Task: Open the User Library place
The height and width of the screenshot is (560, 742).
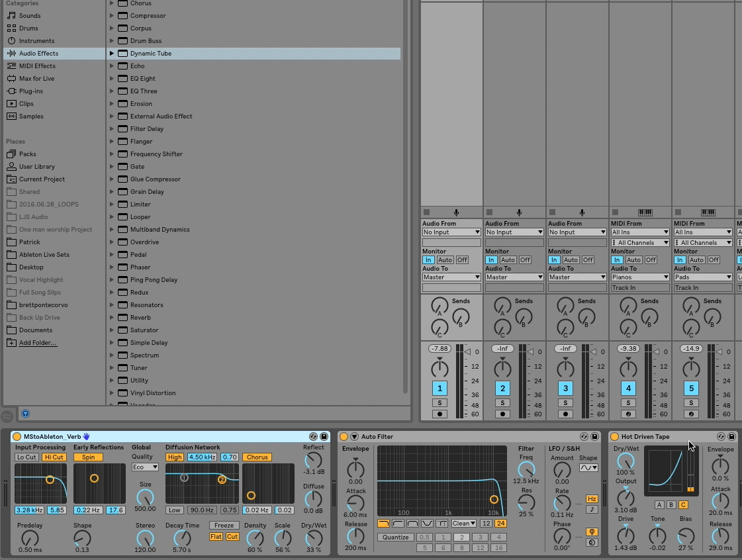Action: click(37, 167)
